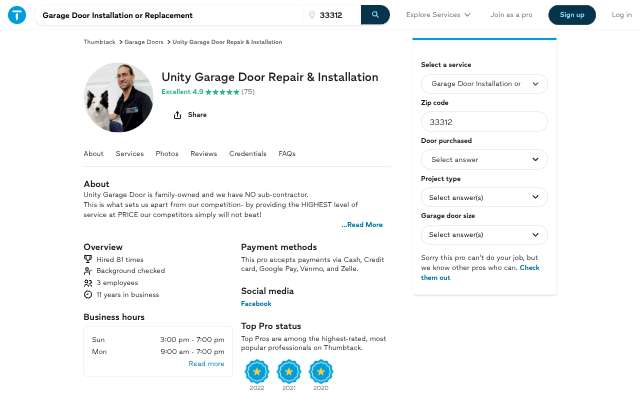Click the service search input field
Viewport: 640px width, 400px height.
pyautogui.click(x=169, y=15)
